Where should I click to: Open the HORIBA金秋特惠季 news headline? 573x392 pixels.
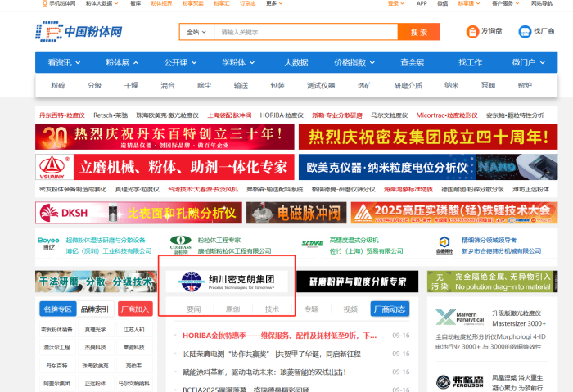pyautogui.click(x=280, y=336)
